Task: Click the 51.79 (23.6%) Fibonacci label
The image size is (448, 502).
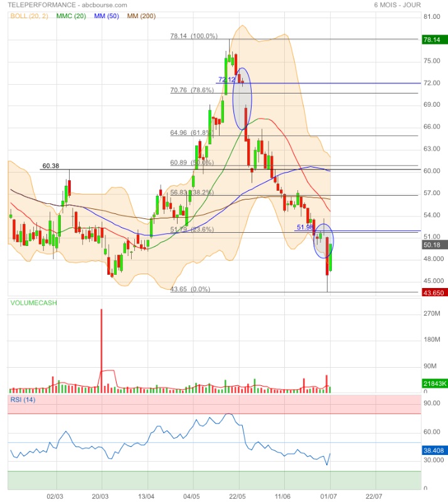Action: click(x=192, y=229)
